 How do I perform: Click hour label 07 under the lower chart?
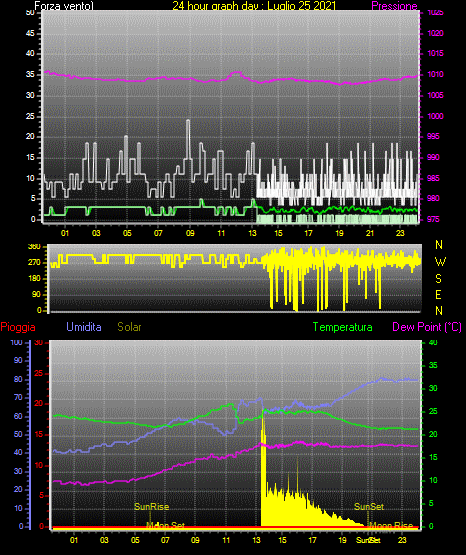click(165, 540)
